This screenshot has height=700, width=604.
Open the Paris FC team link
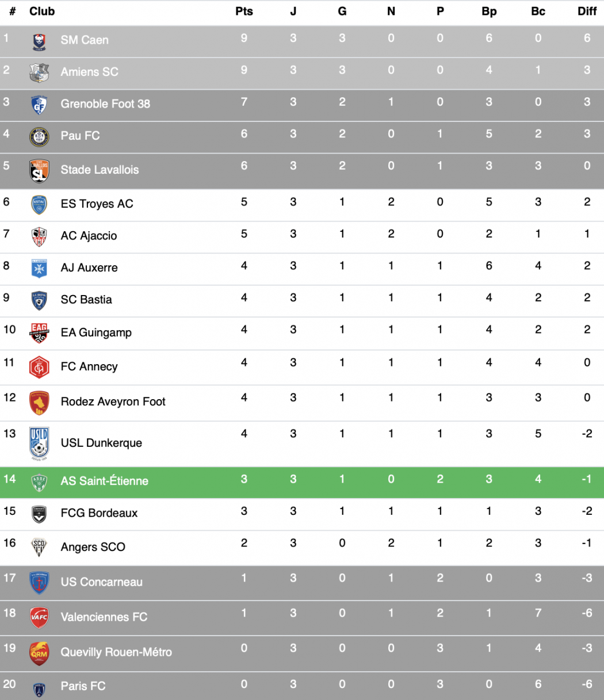pyautogui.click(x=83, y=686)
